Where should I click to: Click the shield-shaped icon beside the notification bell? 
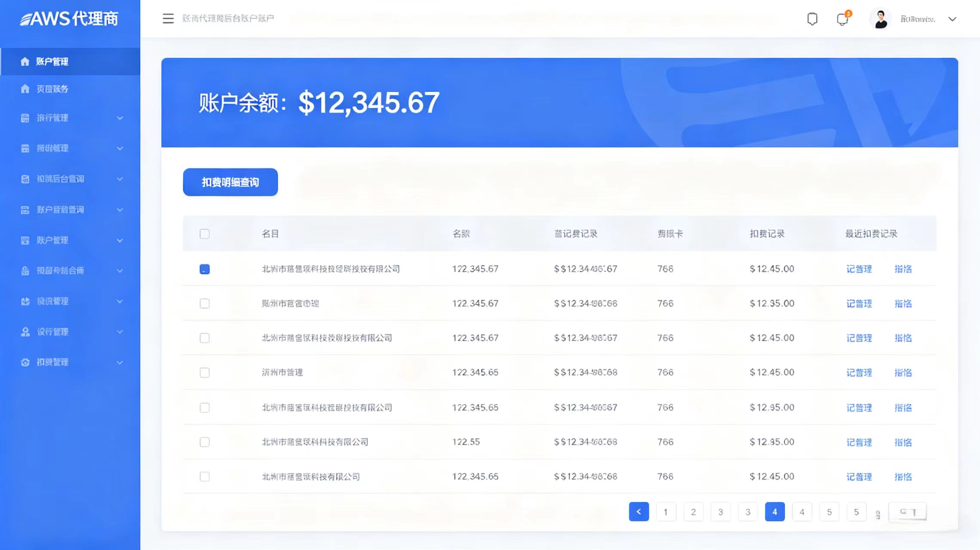click(x=812, y=19)
